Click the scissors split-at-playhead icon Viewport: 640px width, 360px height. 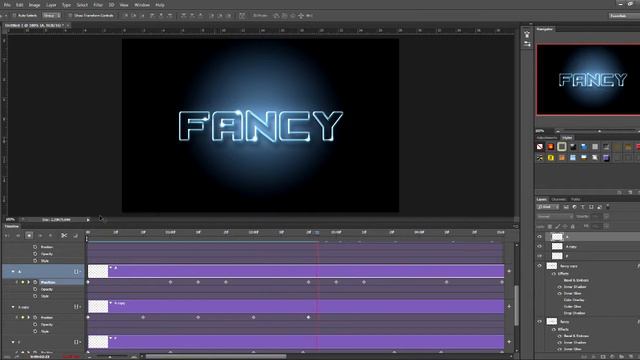64,236
